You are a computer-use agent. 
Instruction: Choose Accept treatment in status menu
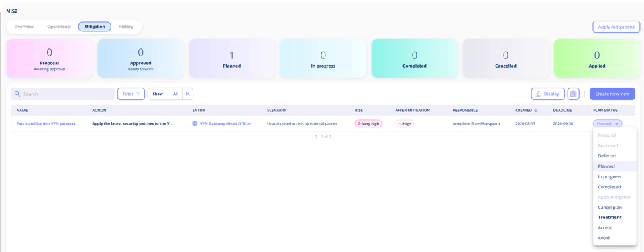615,227
